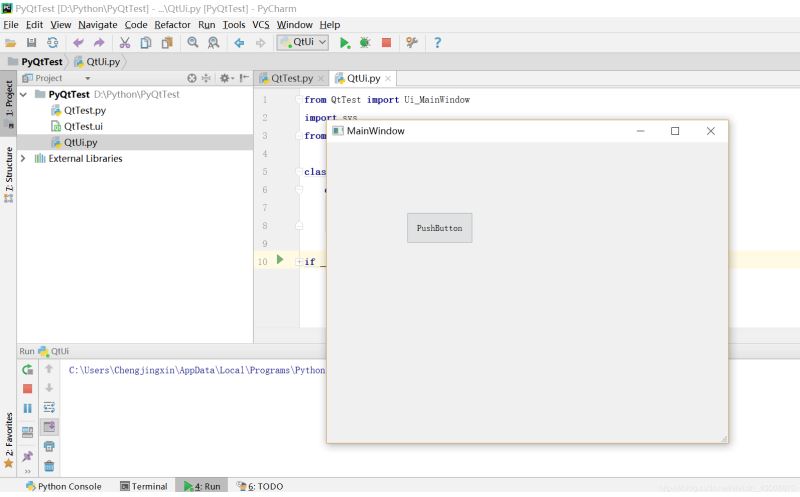Hide the Project panel with the pin icon

[244, 78]
